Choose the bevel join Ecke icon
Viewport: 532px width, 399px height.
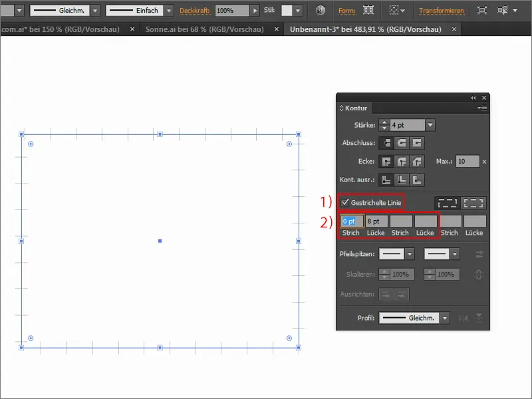(417, 162)
